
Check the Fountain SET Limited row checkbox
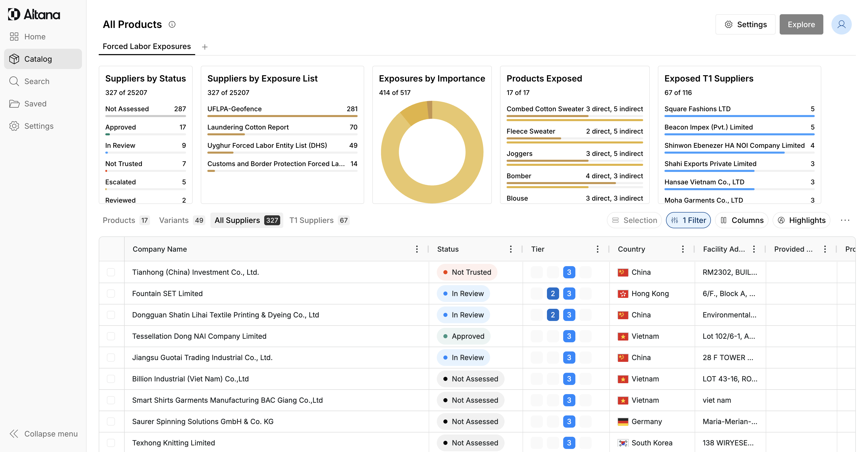coord(111,293)
